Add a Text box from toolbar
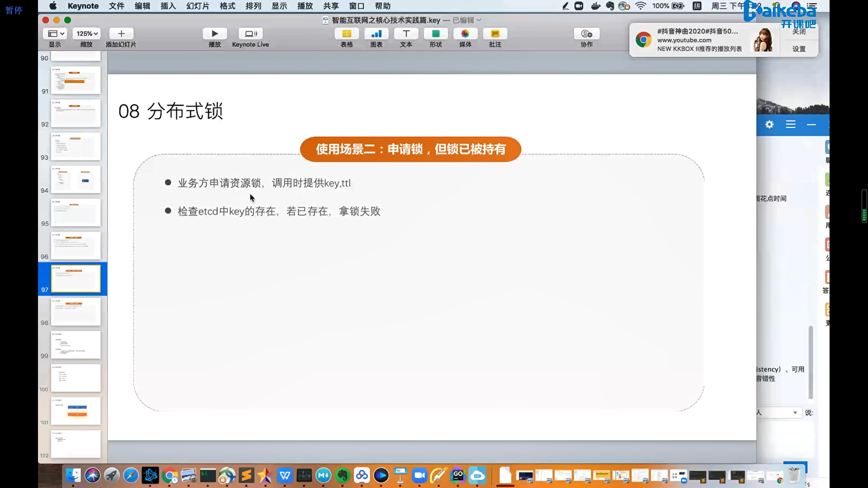 (406, 34)
